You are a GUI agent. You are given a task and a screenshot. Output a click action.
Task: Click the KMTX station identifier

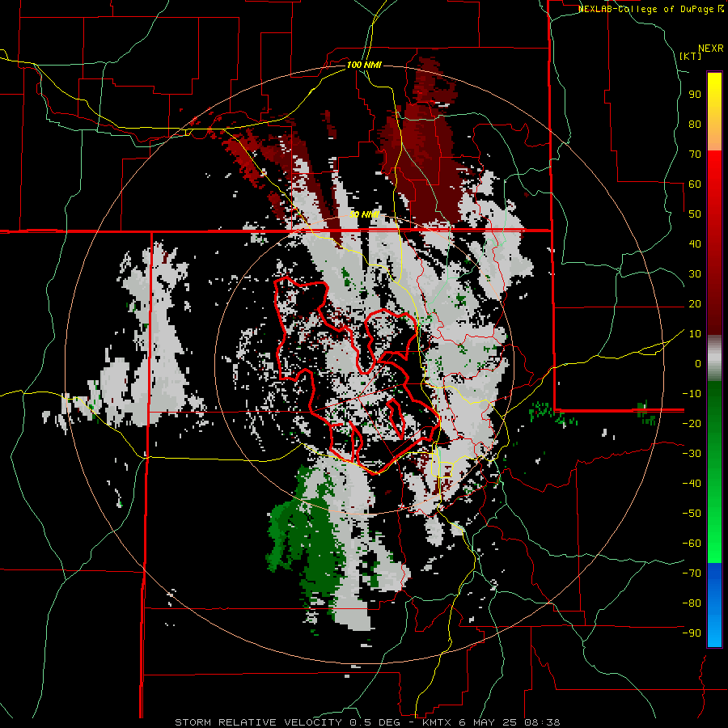tap(438, 722)
